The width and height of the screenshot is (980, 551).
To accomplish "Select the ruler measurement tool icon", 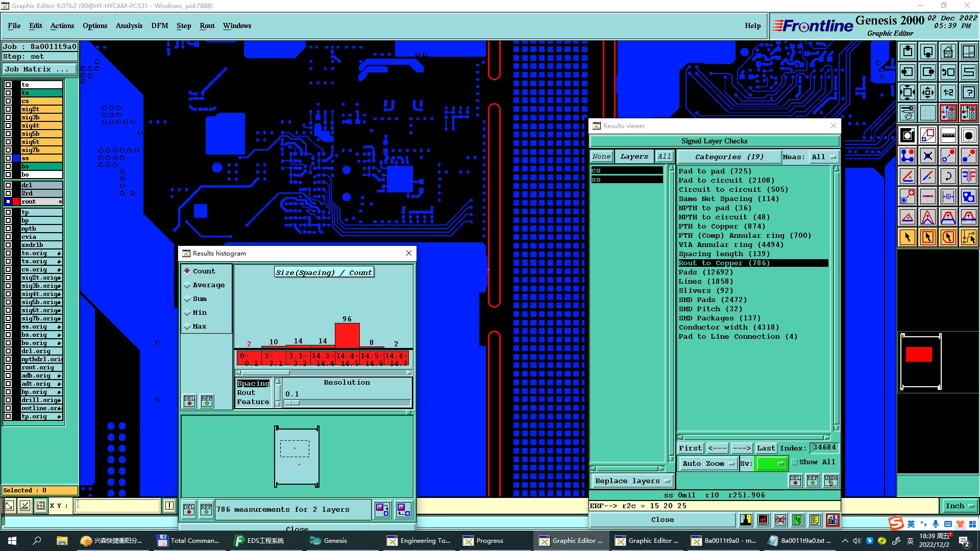I will (x=948, y=135).
